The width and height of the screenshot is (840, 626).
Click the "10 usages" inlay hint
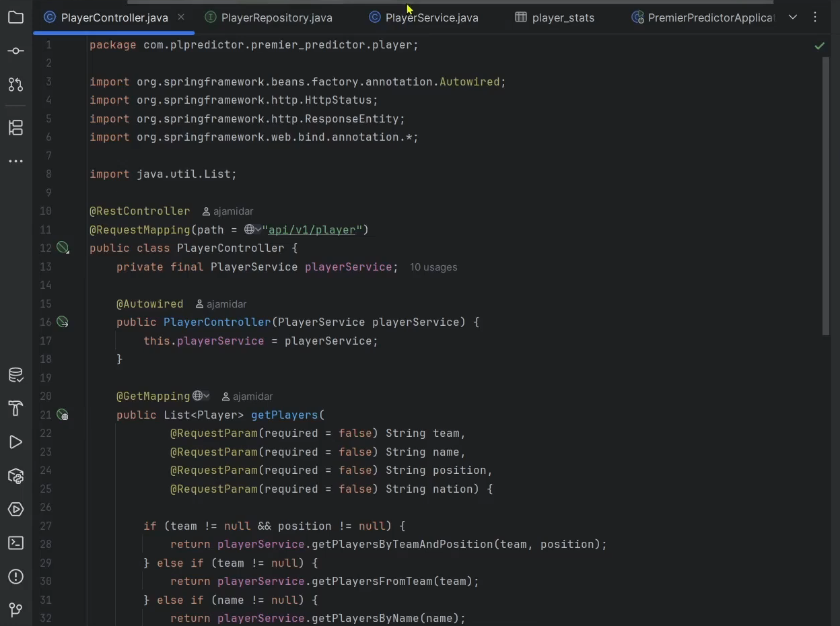[x=433, y=267]
